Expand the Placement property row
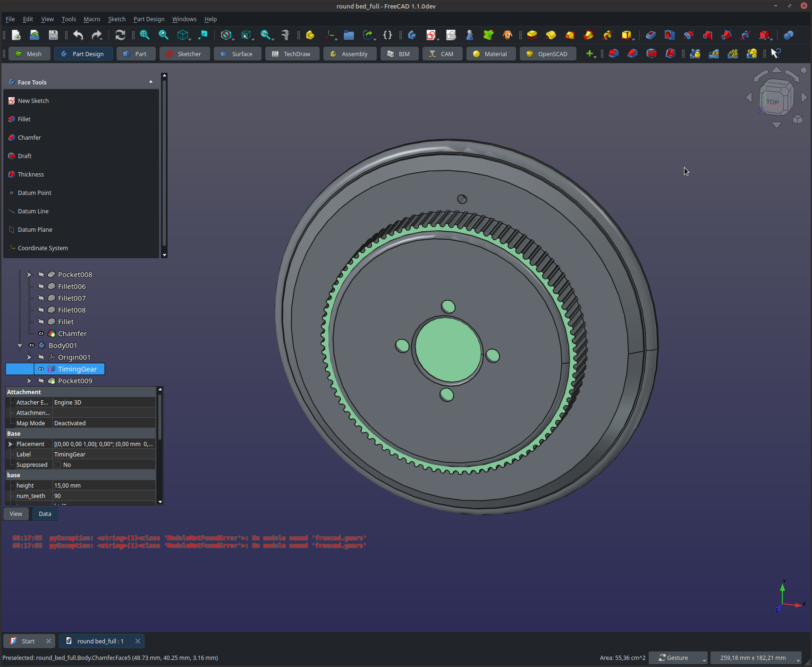 pos(10,444)
